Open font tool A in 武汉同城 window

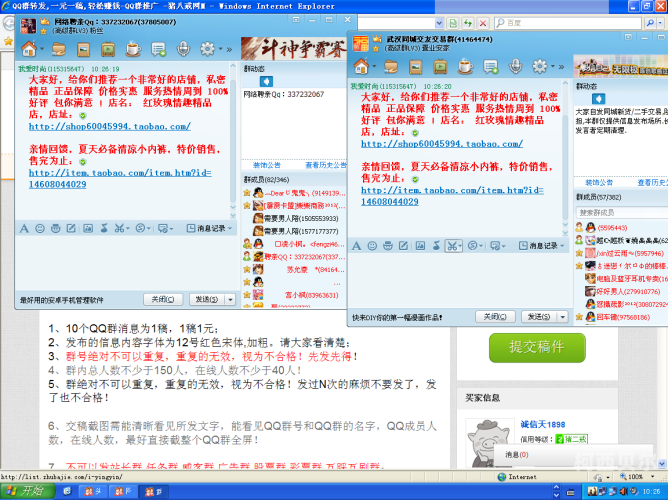click(357, 246)
